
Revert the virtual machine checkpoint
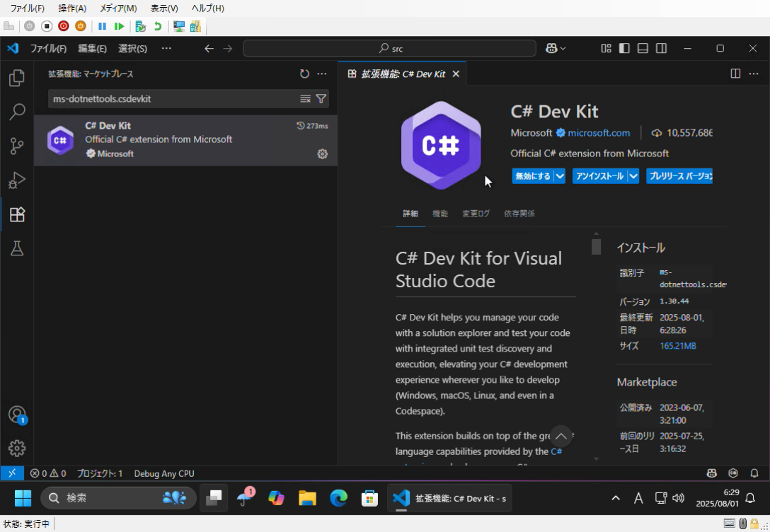coord(158,26)
